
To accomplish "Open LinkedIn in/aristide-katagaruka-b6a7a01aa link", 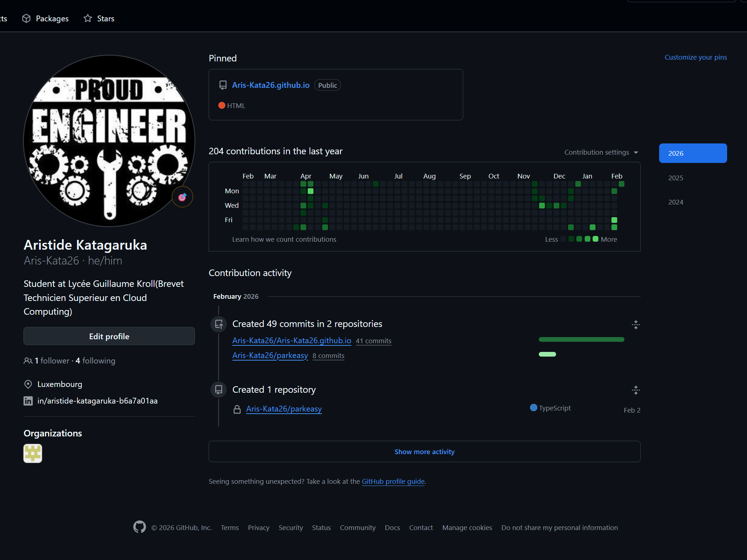I will tap(97, 401).
